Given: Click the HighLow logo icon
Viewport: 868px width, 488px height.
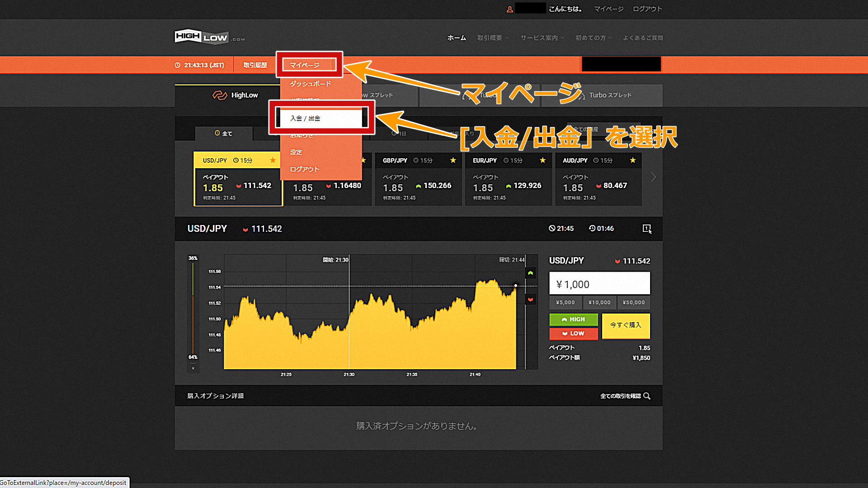Looking at the screenshot, I should (x=210, y=37).
